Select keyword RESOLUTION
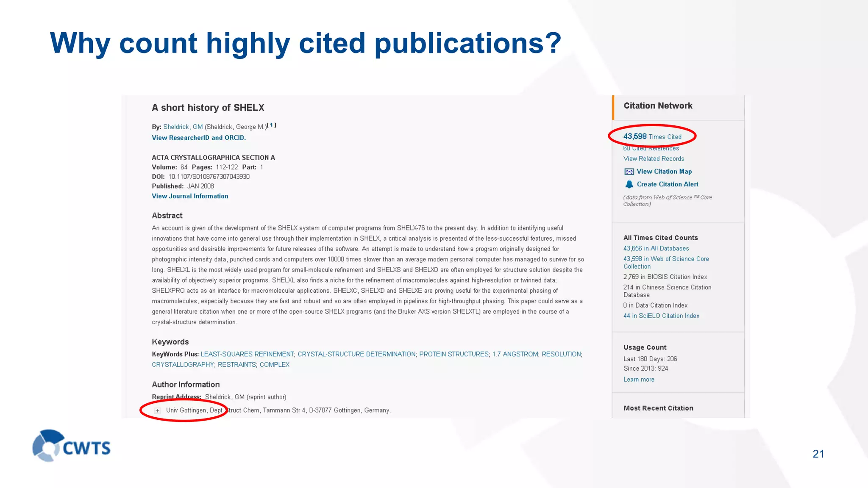 [561, 354]
